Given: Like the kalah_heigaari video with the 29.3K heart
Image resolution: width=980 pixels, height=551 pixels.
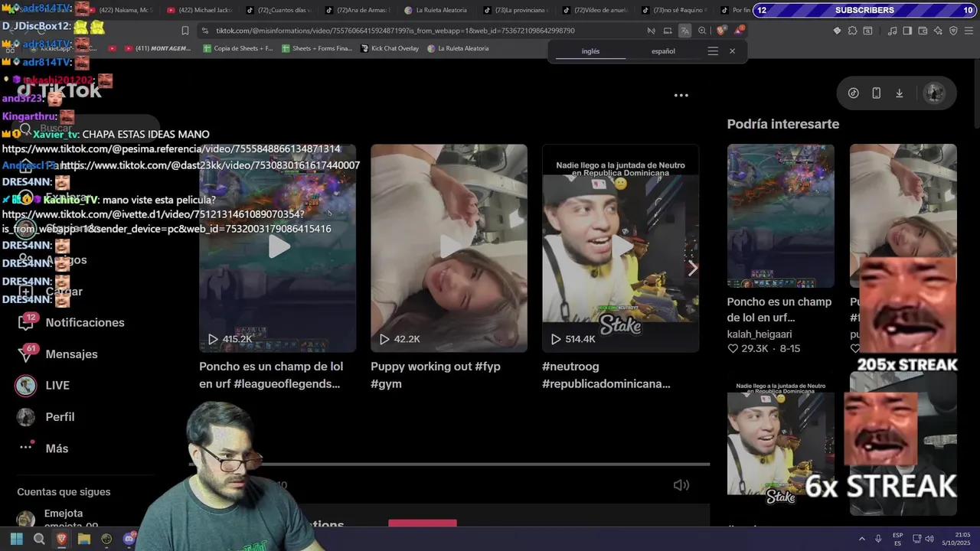Looking at the screenshot, I should coord(733,349).
